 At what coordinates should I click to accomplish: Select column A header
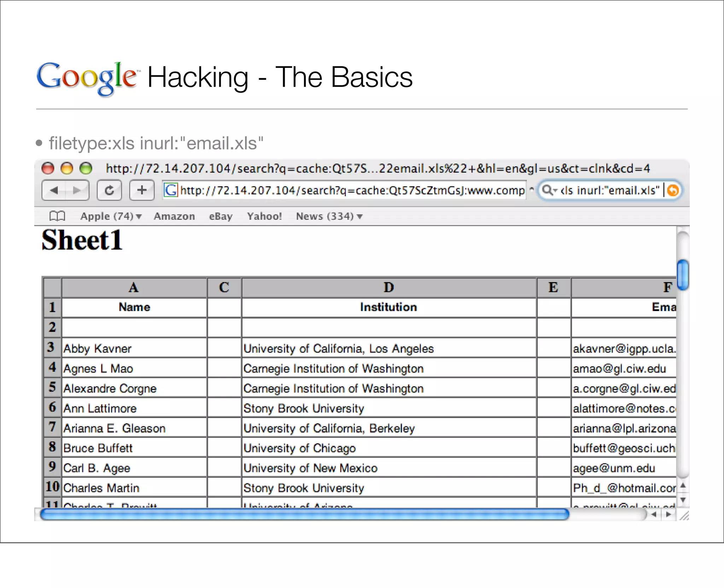click(x=134, y=287)
